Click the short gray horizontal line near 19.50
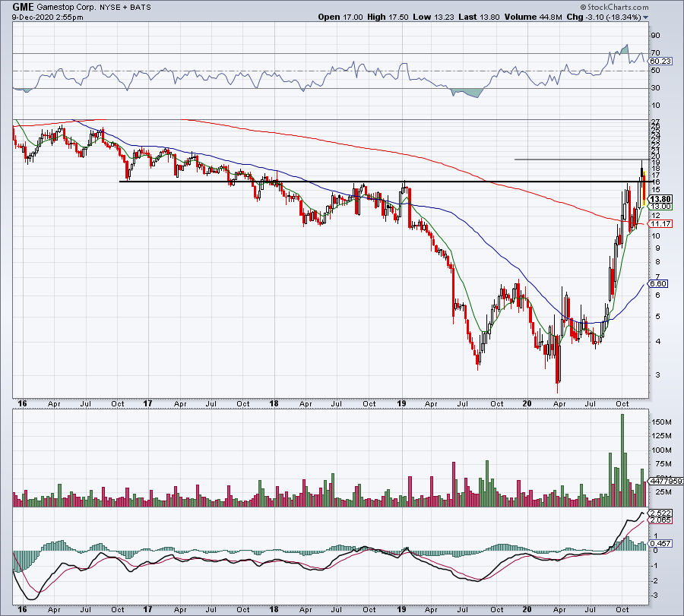Image resolution: width=684 pixels, height=616 pixels. click(x=582, y=160)
